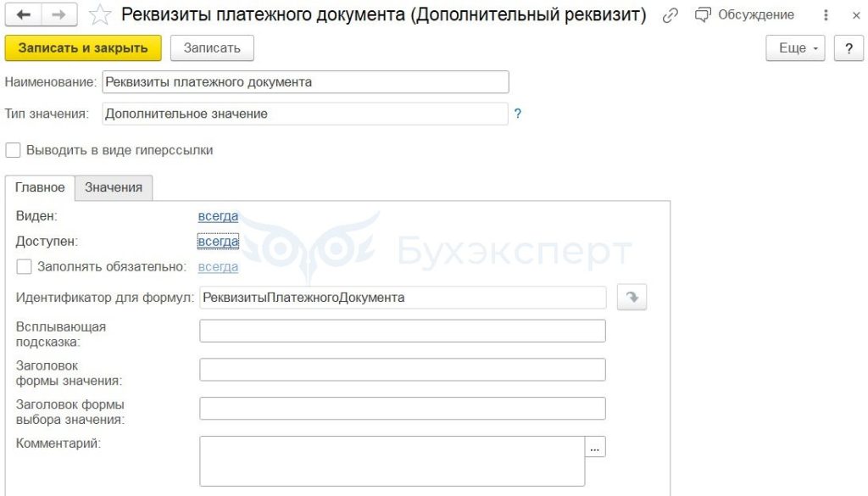The height and width of the screenshot is (496, 868).
Task: Regenerate formula identifier with arrow button
Action: (x=632, y=298)
